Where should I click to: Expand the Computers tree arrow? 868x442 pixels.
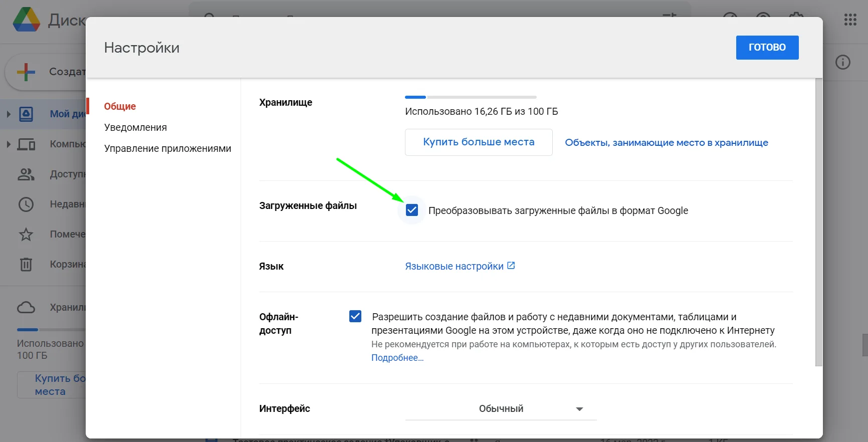pos(9,144)
